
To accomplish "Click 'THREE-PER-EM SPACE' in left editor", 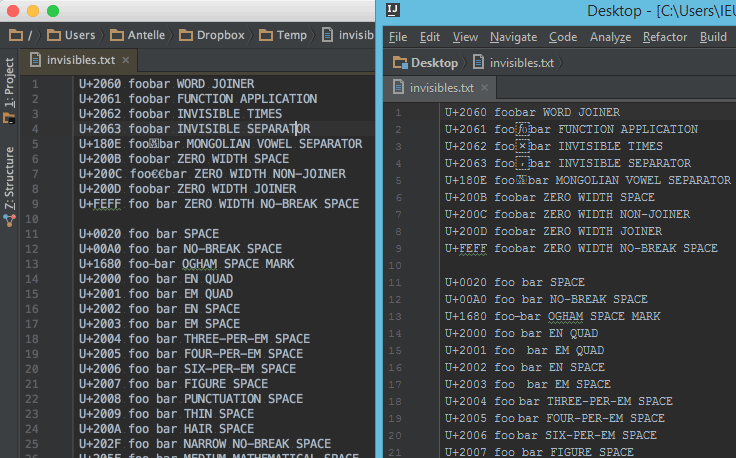I will [247, 339].
